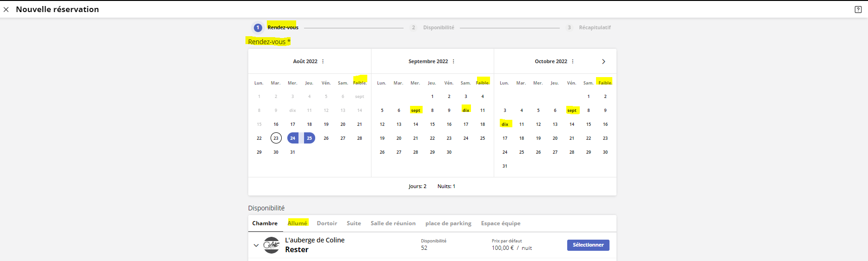The height and width of the screenshot is (261, 868).
Task: Pick October 31 in the calendar
Action: point(505,166)
